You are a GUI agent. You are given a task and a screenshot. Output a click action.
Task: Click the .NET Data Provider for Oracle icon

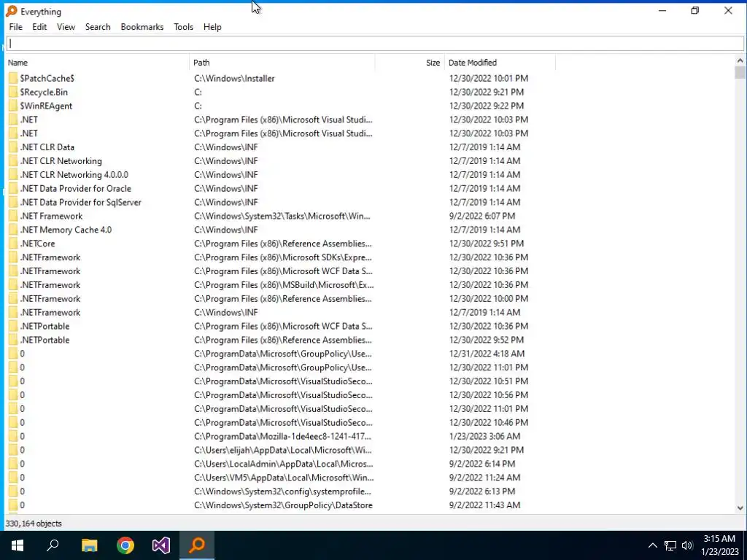(x=13, y=189)
